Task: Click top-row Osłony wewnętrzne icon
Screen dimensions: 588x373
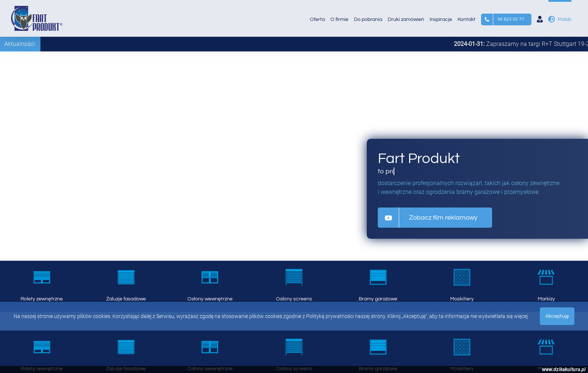Action: coord(210,277)
